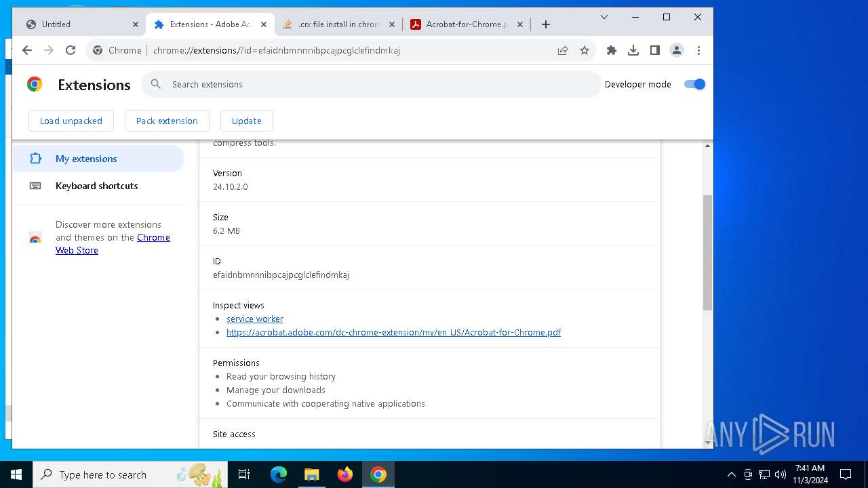Click the Chrome logo beside Extensions
868x488 pixels.
point(35,84)
